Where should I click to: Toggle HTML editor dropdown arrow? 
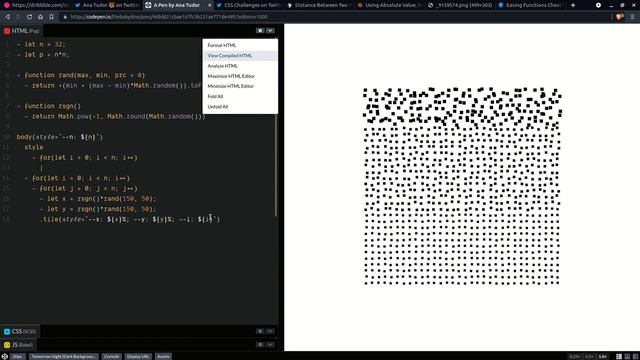[x=270, y=31]
